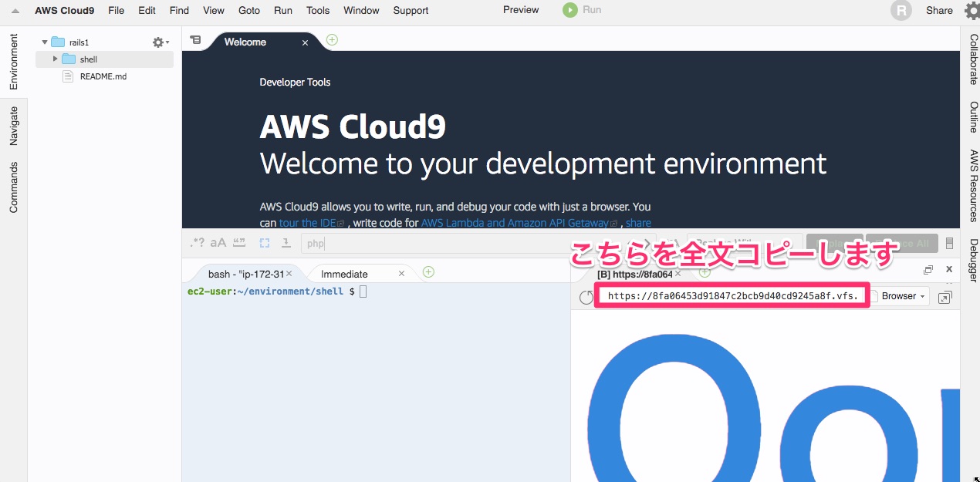The width and height of the screenshot is (980, 482).
Task: Add new terminal tab with plus icon
Action: [x=428, y=271]
